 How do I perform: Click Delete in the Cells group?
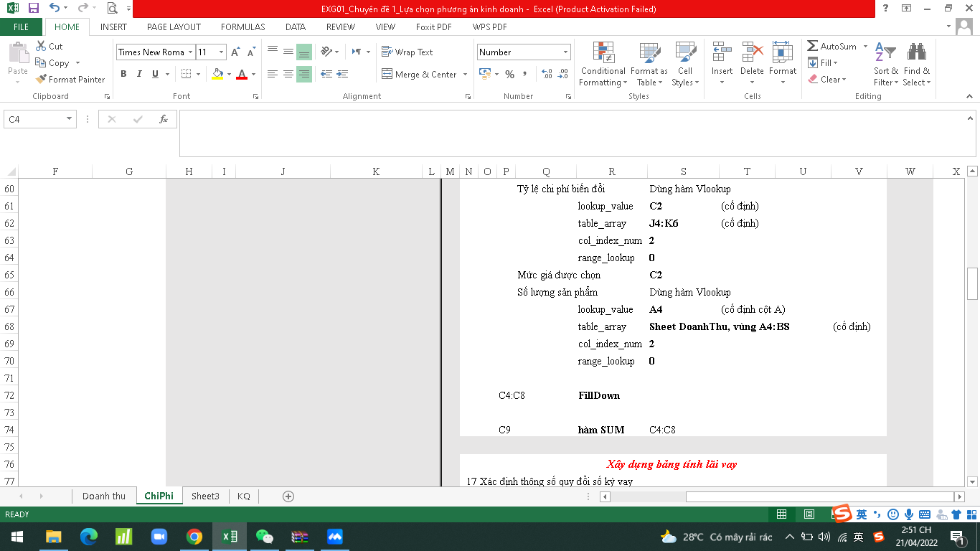[x=752, y=65]
